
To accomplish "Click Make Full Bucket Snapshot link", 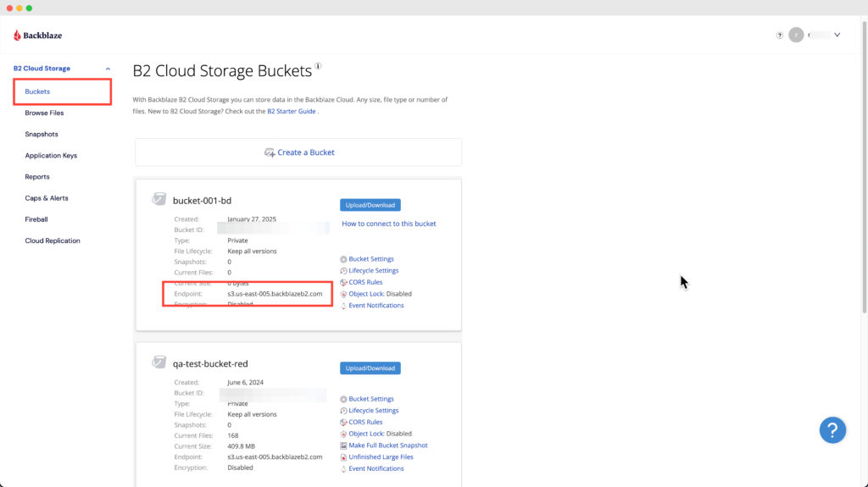I will [387, 445].
